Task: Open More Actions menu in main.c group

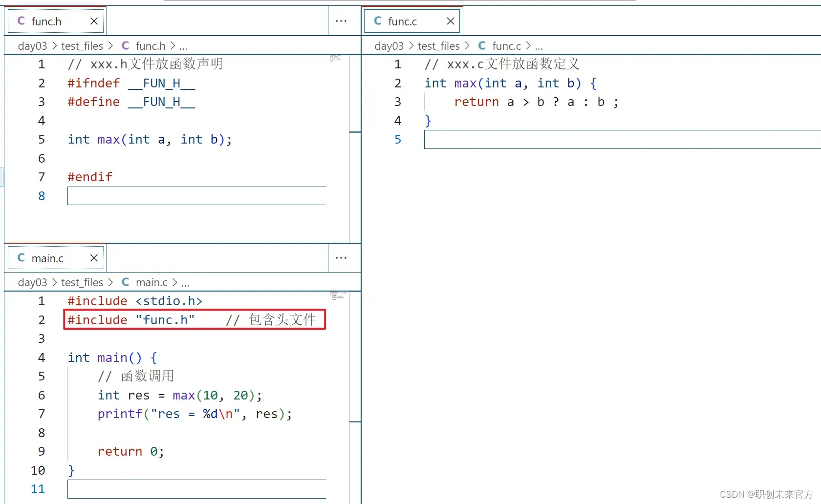Action: [341, 258]
